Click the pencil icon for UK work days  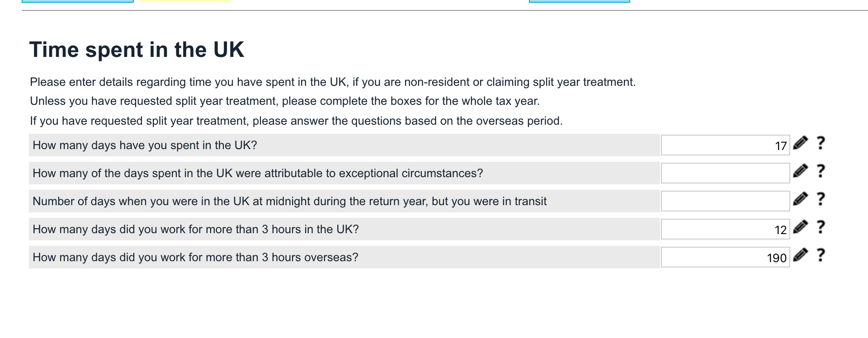coord(800,227)
